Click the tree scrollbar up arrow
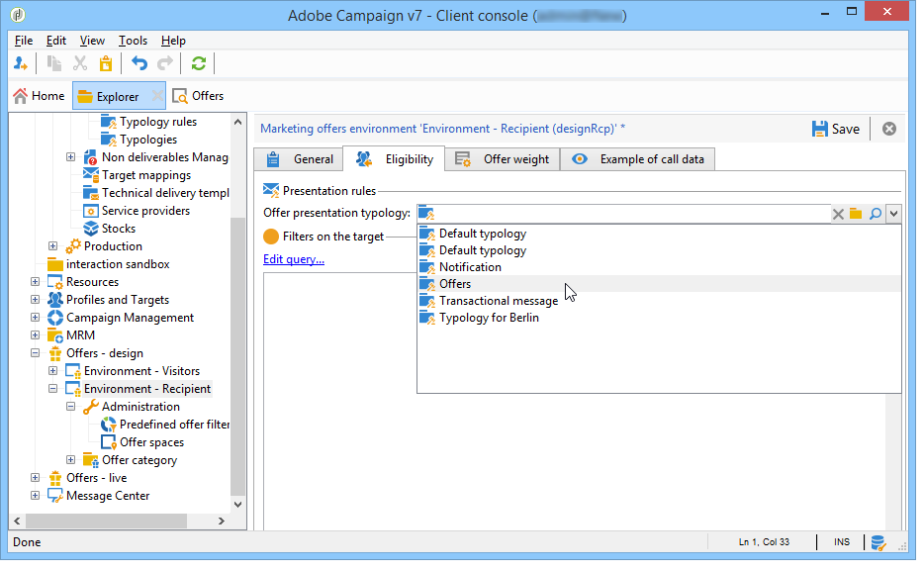 [237, 123]
